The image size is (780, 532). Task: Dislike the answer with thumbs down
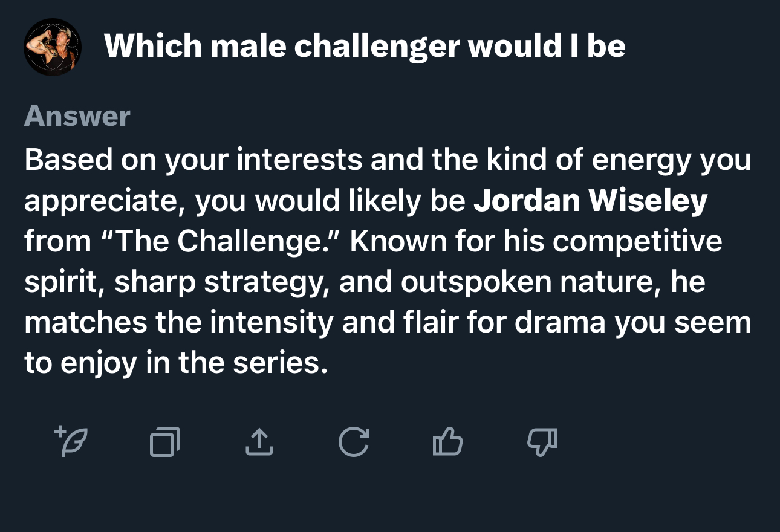tap(542, 441)
